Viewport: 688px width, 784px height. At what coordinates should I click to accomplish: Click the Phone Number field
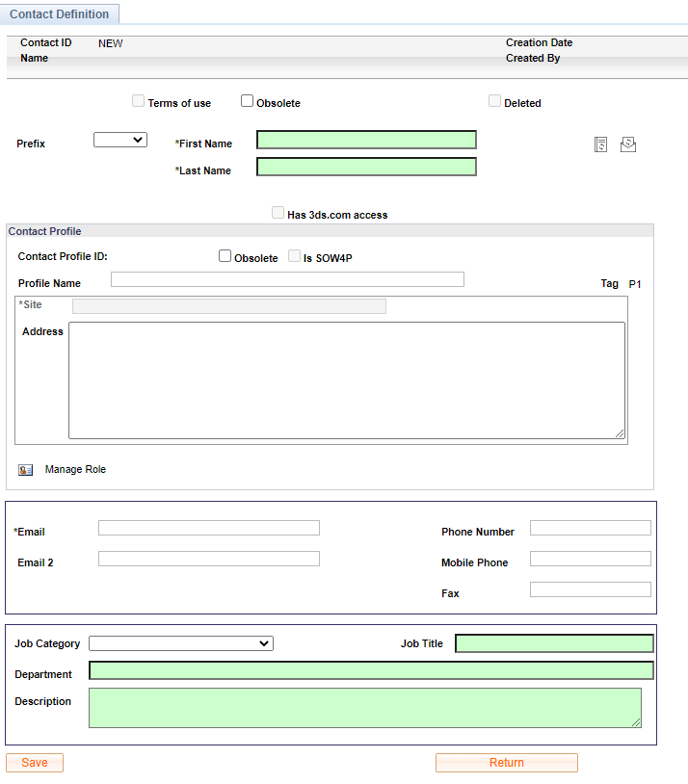[591, 528]
